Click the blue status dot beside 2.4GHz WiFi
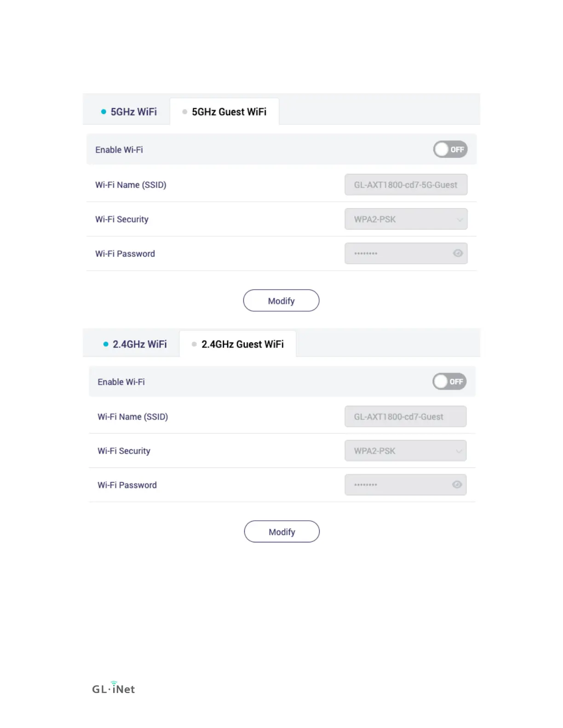Image resolution: width=563 pixels, height=728 pixels. [106, 344]
